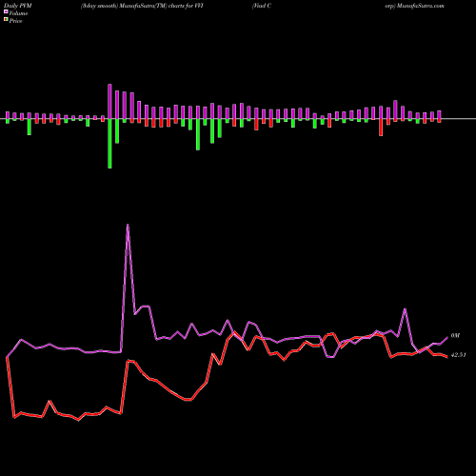Click the '(3day smooth) MunafaSutra(TM) charts' heading

point(133,6)
